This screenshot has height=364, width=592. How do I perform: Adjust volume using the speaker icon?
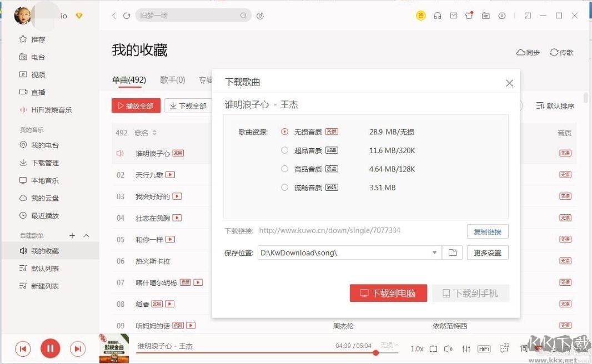(449, 348)
